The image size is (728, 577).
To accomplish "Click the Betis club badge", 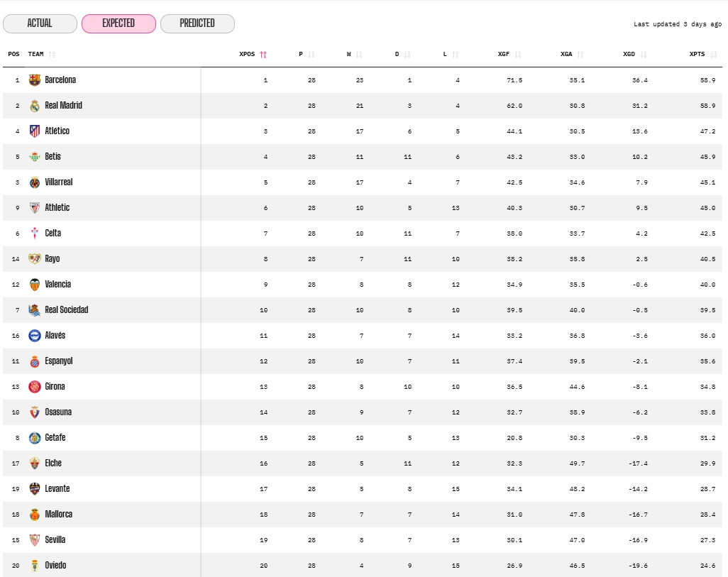I will click(33, 156).
